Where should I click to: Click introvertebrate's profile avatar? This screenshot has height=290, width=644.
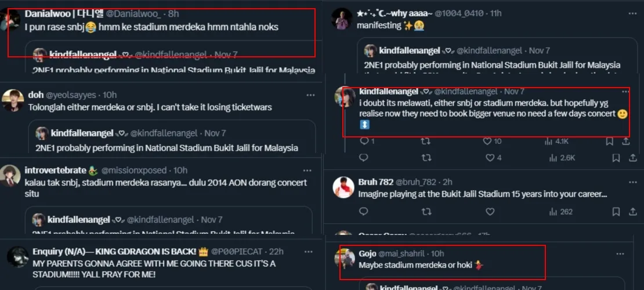pos(10,175)
